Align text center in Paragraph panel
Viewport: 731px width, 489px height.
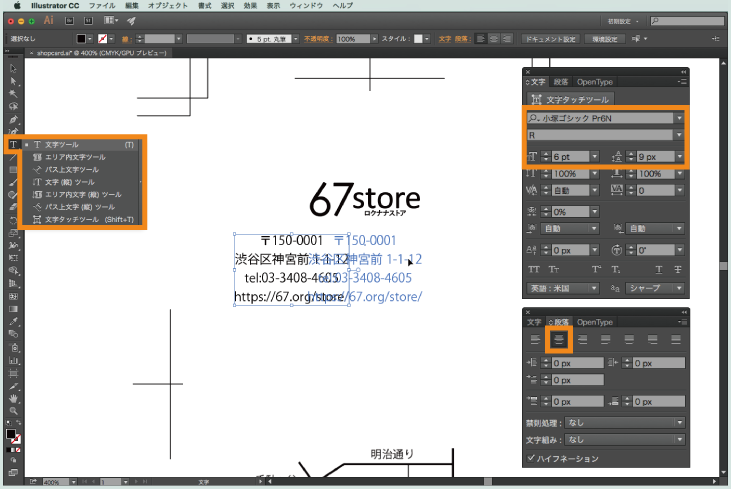[x=559, y=340]
